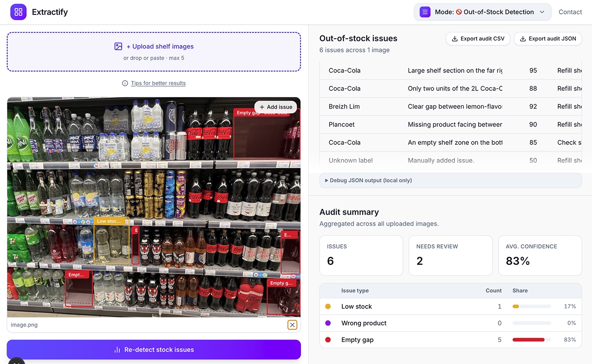Click the image upload icon
592x364 pixels.
118,46
